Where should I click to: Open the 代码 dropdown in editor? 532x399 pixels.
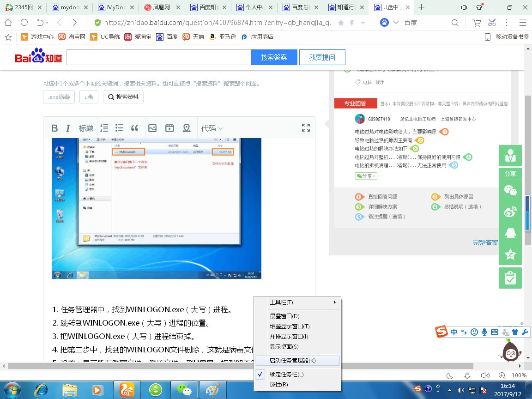point(212,128)
